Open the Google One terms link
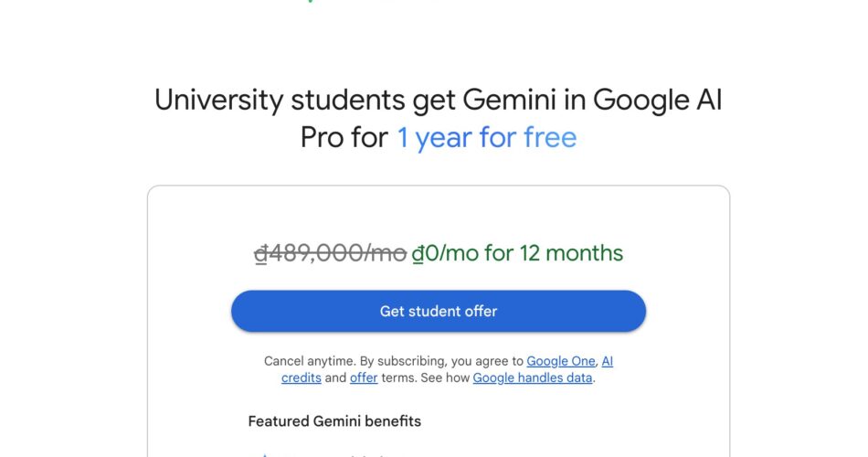Screen dimensions: 868x457 click(x=560, y=361)
